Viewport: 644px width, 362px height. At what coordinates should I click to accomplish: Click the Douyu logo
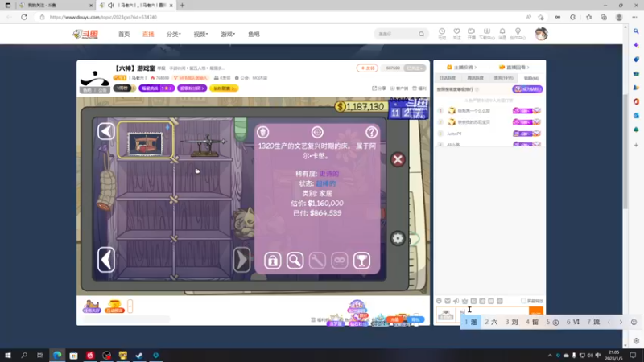pyautogui.click(x=85, y=34)
